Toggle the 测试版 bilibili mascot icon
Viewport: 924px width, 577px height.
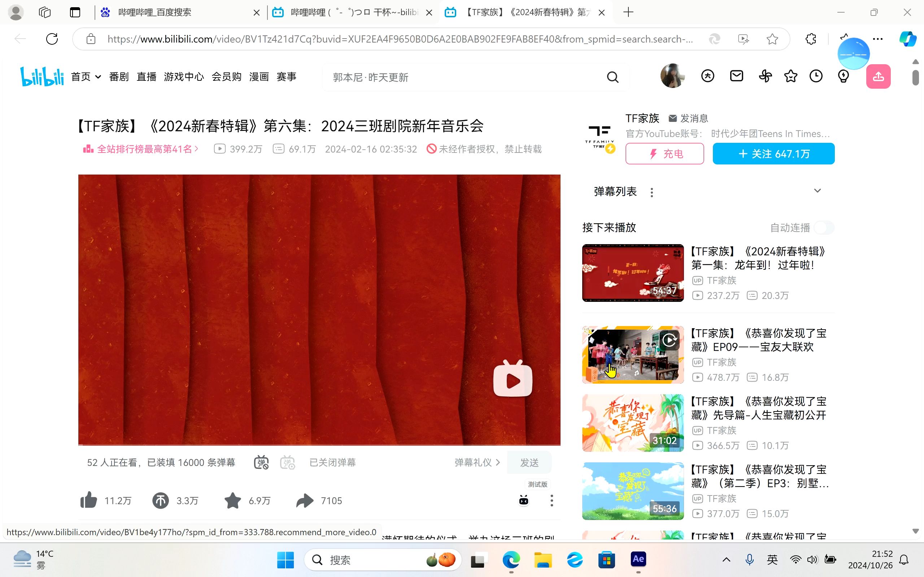[x=523, y=500]
